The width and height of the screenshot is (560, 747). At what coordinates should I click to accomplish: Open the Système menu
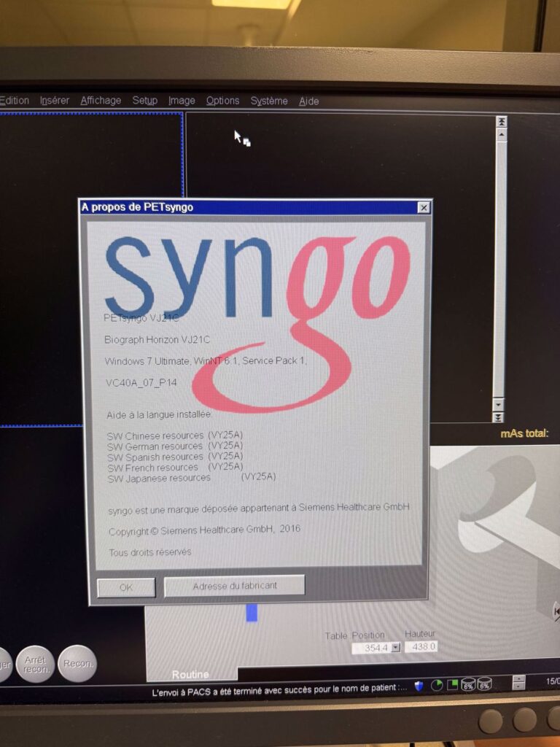click(x=269, y=101)
